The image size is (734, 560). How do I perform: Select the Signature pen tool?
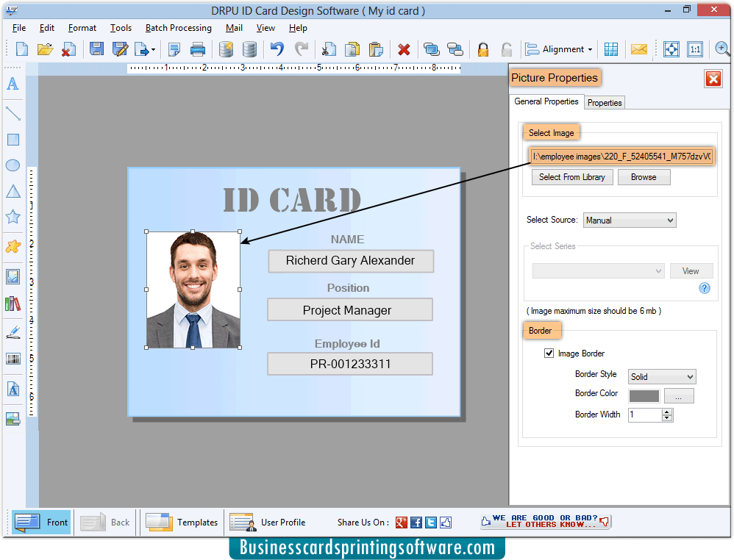pyautogui.click(x=13, y=332)
